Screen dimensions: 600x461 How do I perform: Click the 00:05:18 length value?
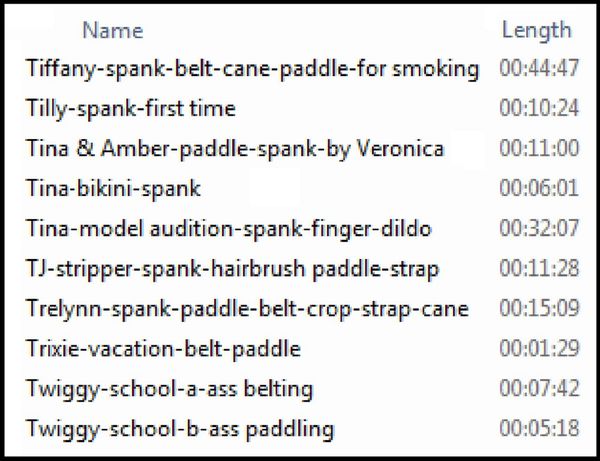click(x=539, y=428)
